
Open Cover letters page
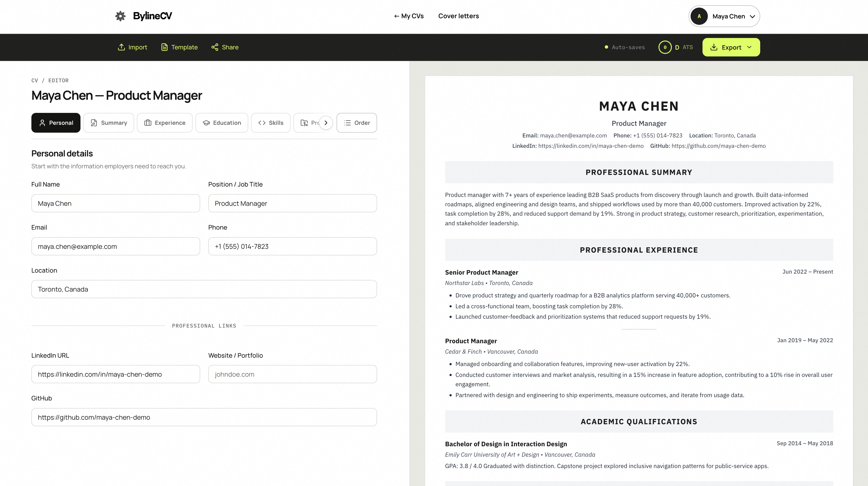point(459,16)
